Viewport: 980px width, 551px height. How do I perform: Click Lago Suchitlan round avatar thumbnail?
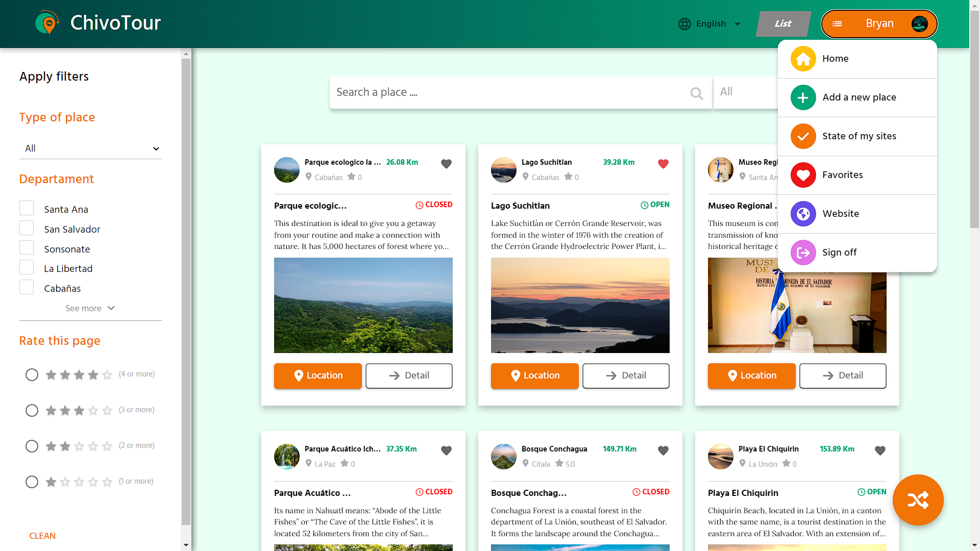(504, 170)
